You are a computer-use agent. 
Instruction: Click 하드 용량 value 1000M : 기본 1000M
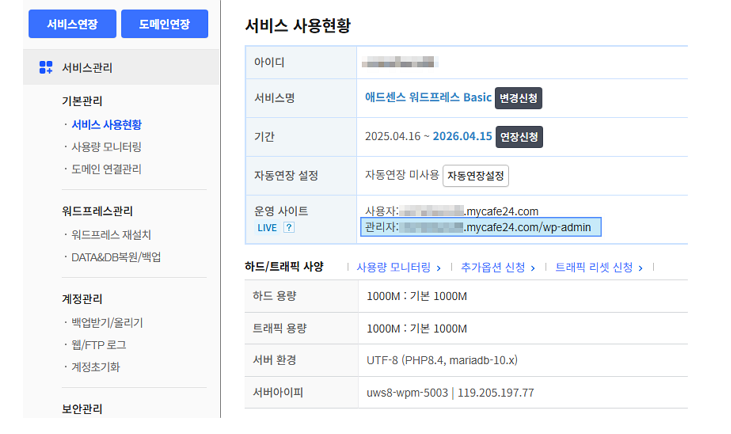(x=417, y=296)
